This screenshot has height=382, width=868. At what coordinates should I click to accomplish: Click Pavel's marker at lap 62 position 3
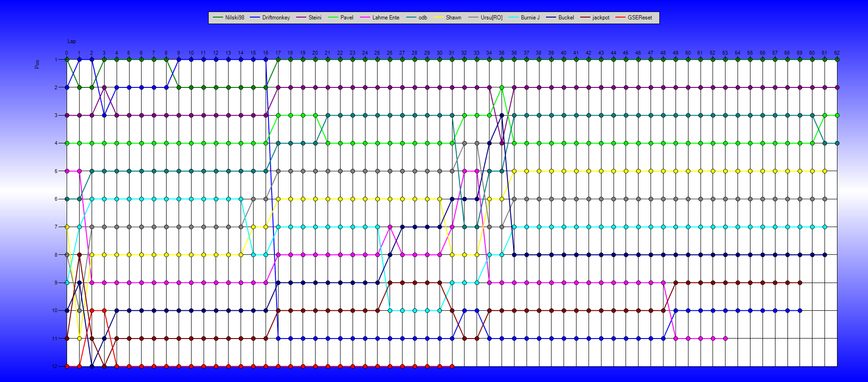837,115
